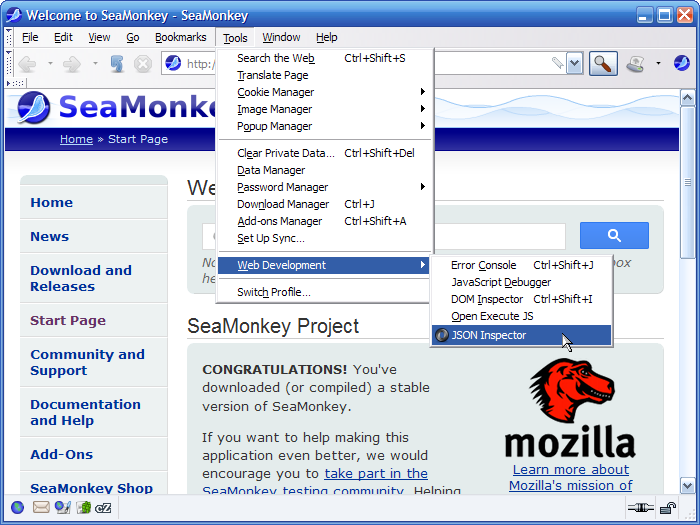Open Community and Support sidebar link
The height and width of the screenshot is (525, 700).
pyautogui.click(x=88, y=362)
